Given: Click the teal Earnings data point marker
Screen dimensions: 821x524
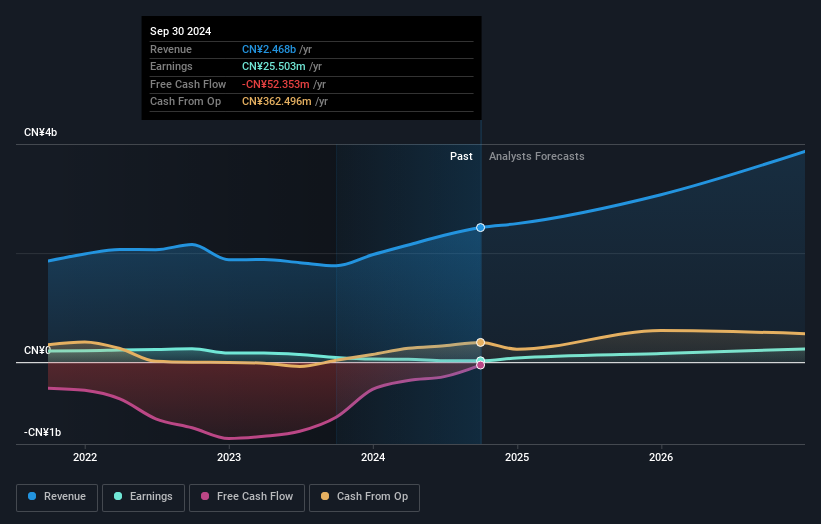Looking at the screenshot, I should coord(480,360).
